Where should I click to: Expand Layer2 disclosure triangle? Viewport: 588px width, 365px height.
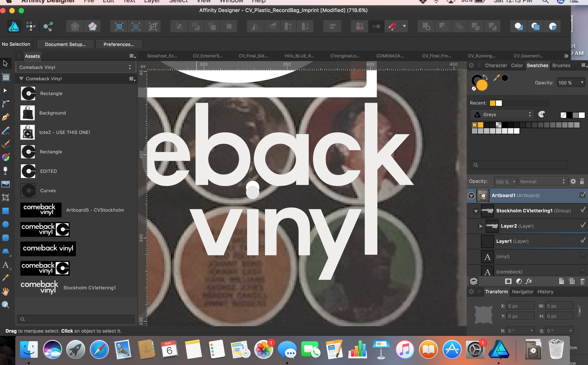click(481, 226)
